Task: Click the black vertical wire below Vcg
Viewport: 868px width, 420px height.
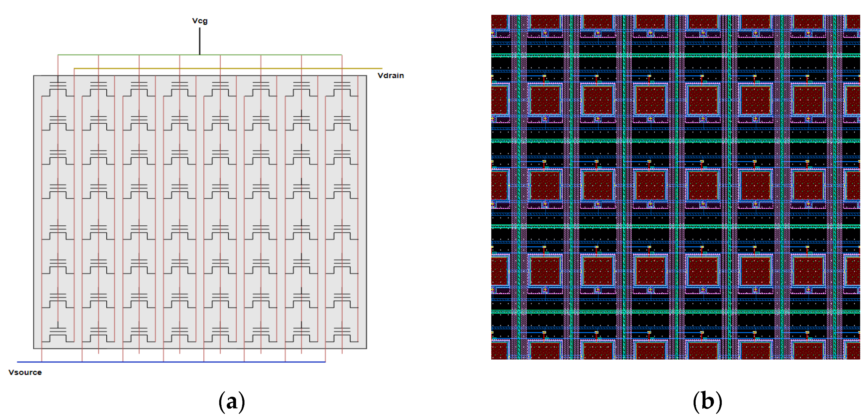Action: pos(199,41)
